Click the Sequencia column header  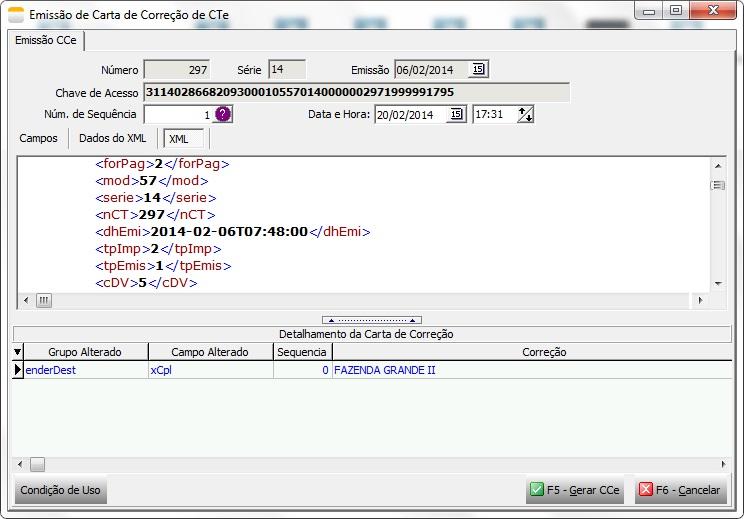(x=302, y=352)
